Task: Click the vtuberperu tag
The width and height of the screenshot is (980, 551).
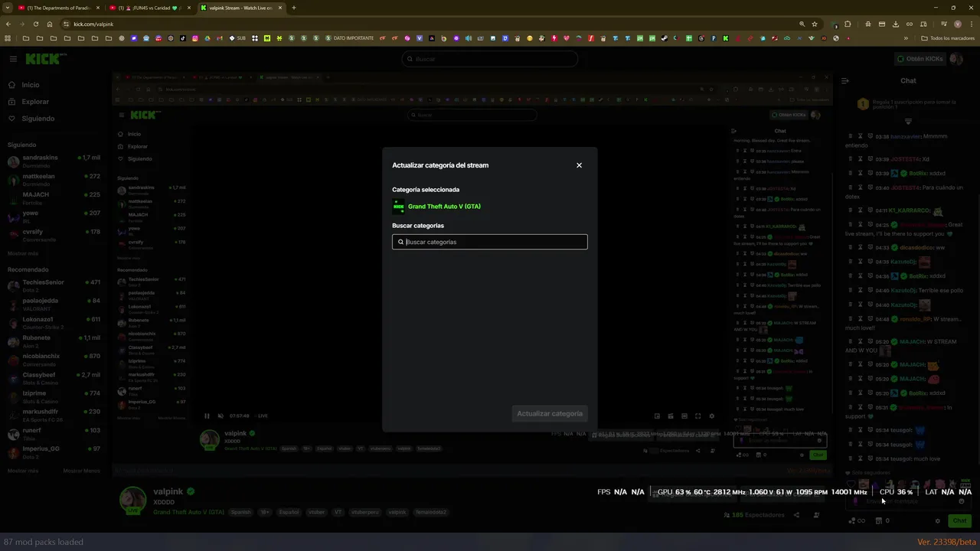Action: [366, 512]
